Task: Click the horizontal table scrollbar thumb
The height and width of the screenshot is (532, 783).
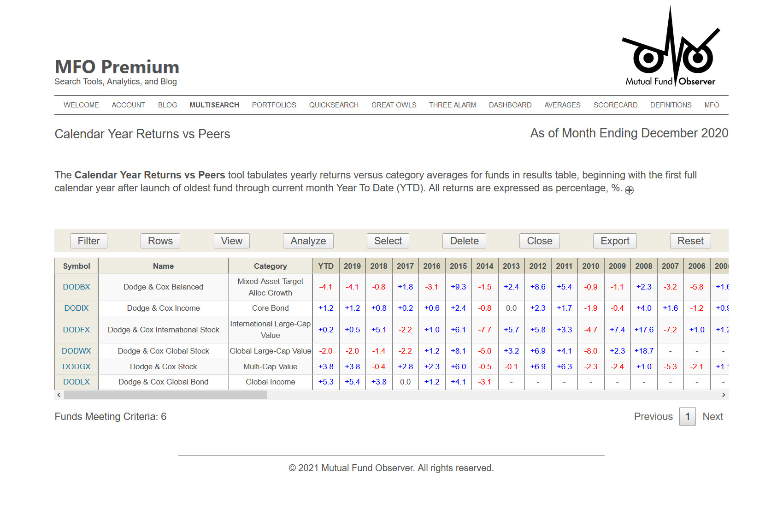Action: pyautogui.click(x=165, y=395)
